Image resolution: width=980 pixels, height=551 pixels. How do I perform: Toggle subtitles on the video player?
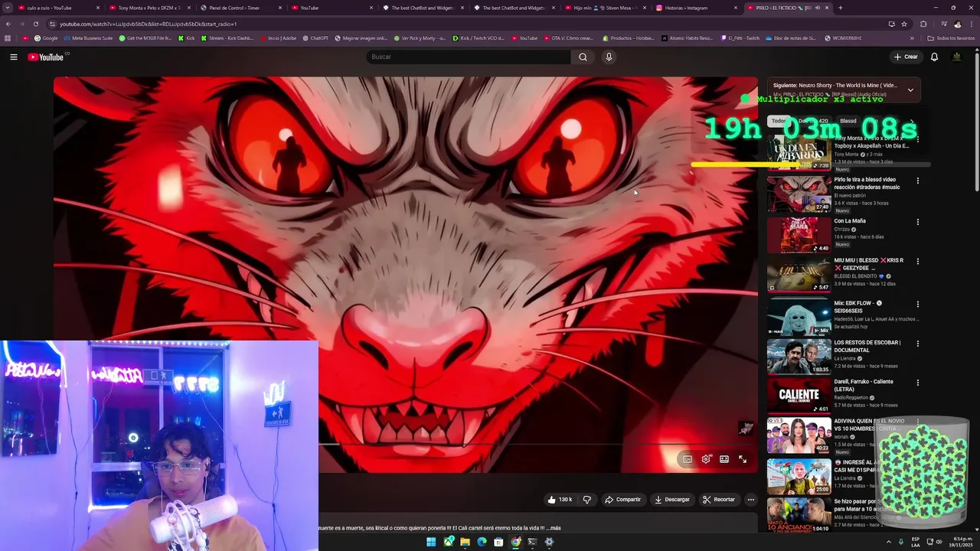click(x=688, y=459)
